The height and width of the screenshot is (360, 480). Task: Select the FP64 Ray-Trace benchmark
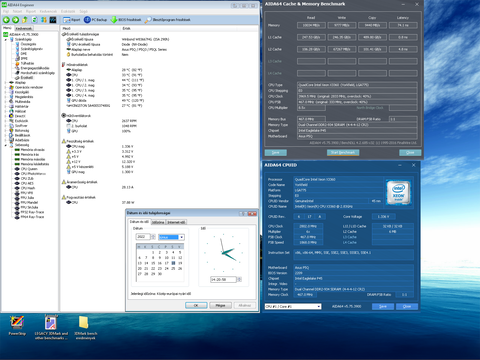point(32,217)
